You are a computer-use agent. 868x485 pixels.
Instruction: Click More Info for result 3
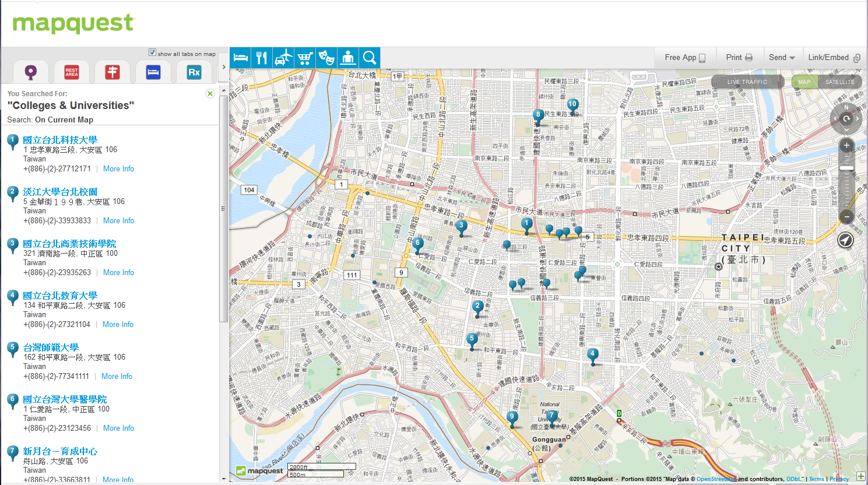[x=118, y=272]
